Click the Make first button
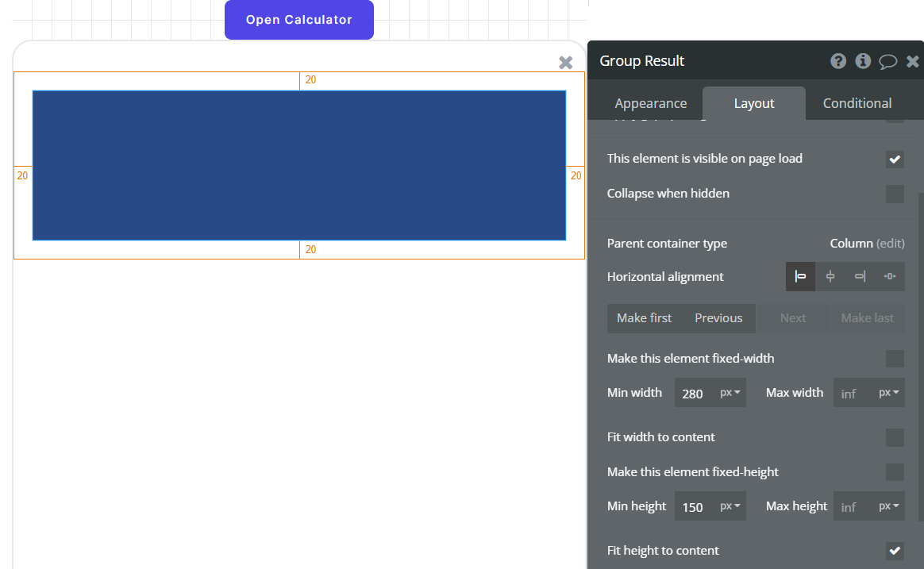The image size is (924, 569). coord(644,318)
